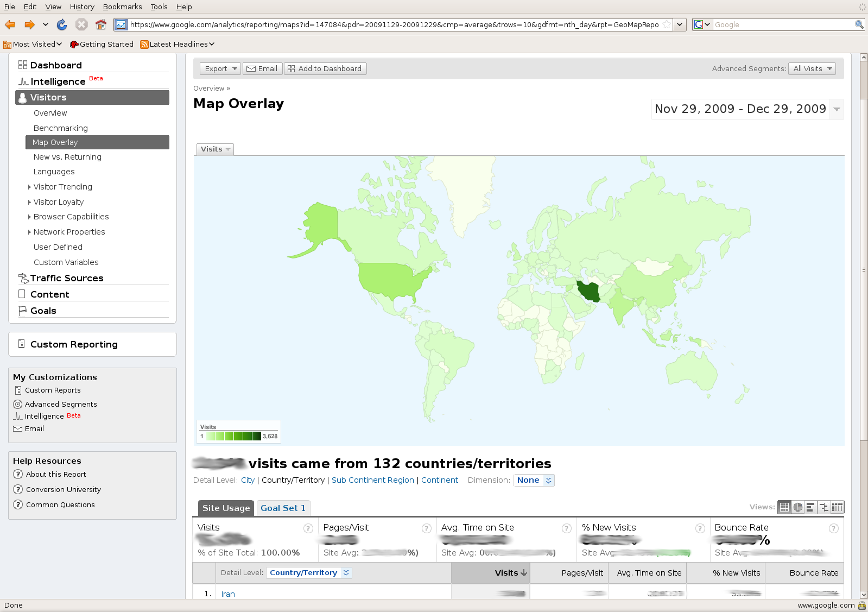Open the date range dropdown arrow
Image resolution: width=868 pixels, height=612 pixels.
tap(837, 109)
